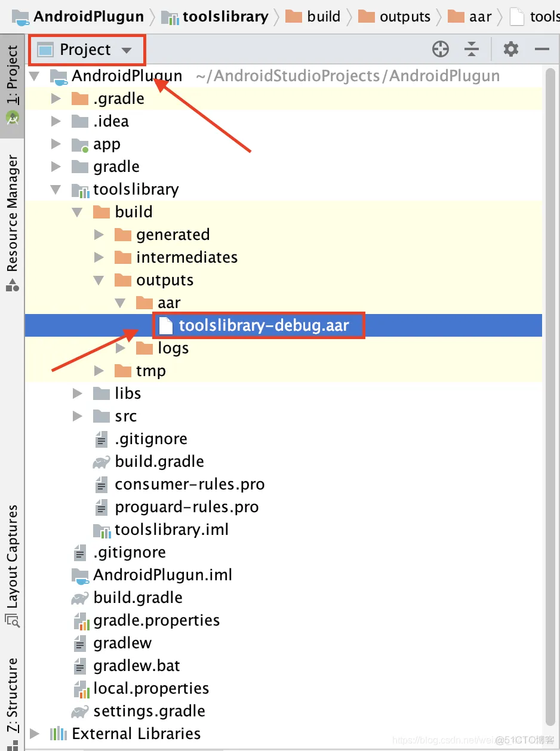Screen dimensions: 560x751
Task: Click the orange build folder icon
Action: (101, 212)
